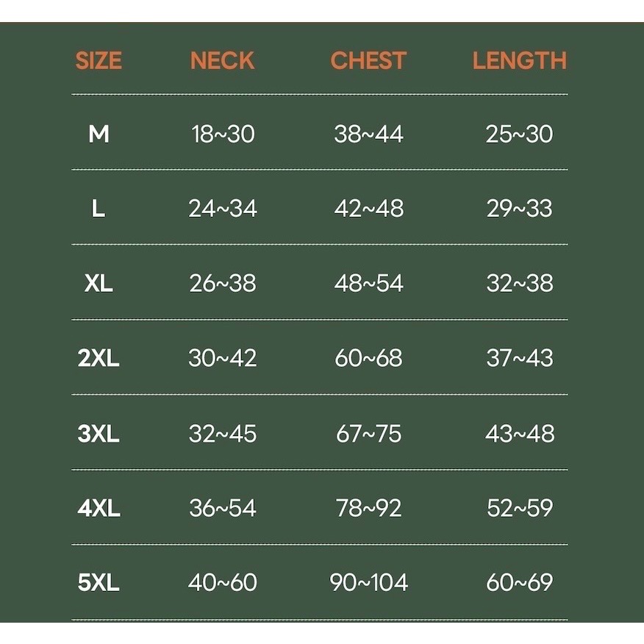Image resolution: width=644 pixels, height=644 pixels.
Task: Click the LENGTH column header
Action: coord(519,60)
